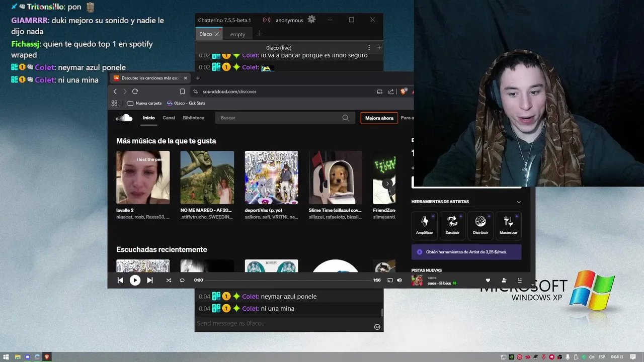The image size is (644, 362).
Task: Skip to next track in SoundCloud player
Action: coord(149,280)
